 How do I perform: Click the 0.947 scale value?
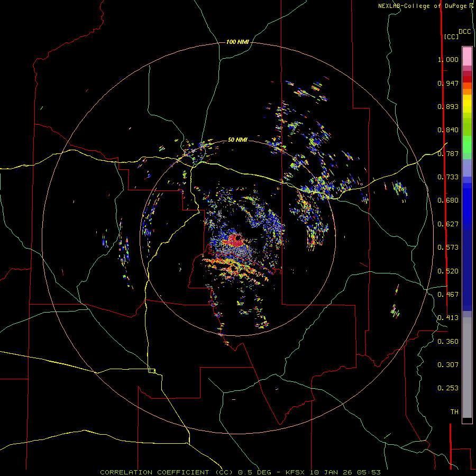pos(448,83)
